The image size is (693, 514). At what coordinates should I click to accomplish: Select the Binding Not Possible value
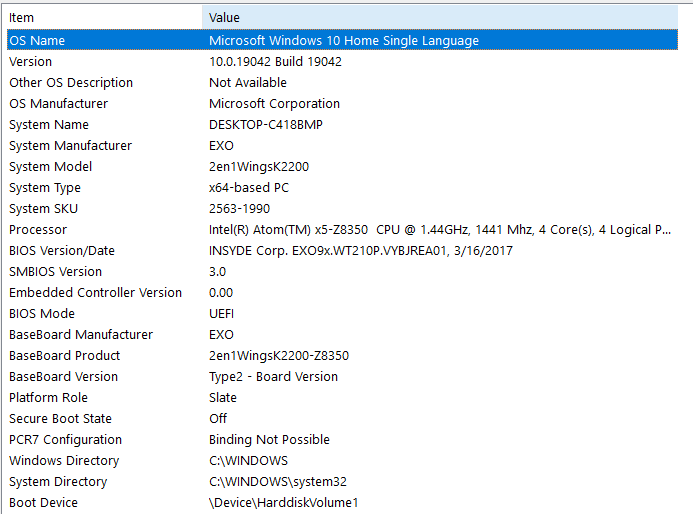(x=270, y=440)
